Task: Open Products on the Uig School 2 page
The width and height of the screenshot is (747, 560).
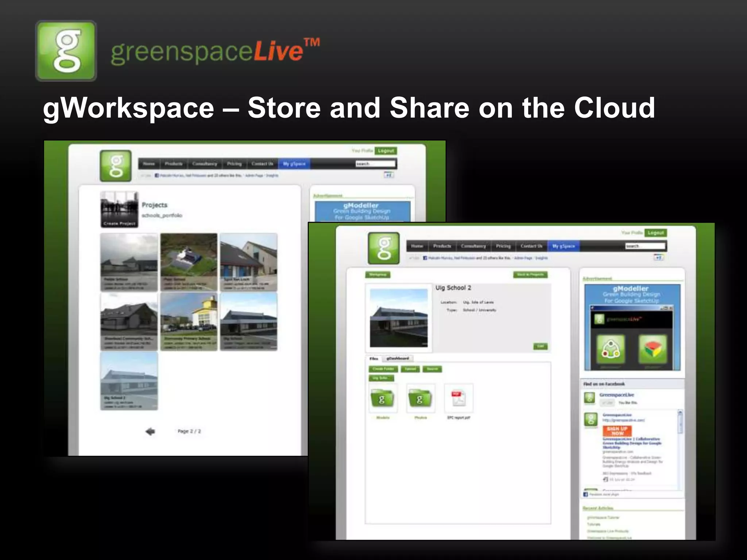Action: (x=442, y=246)
